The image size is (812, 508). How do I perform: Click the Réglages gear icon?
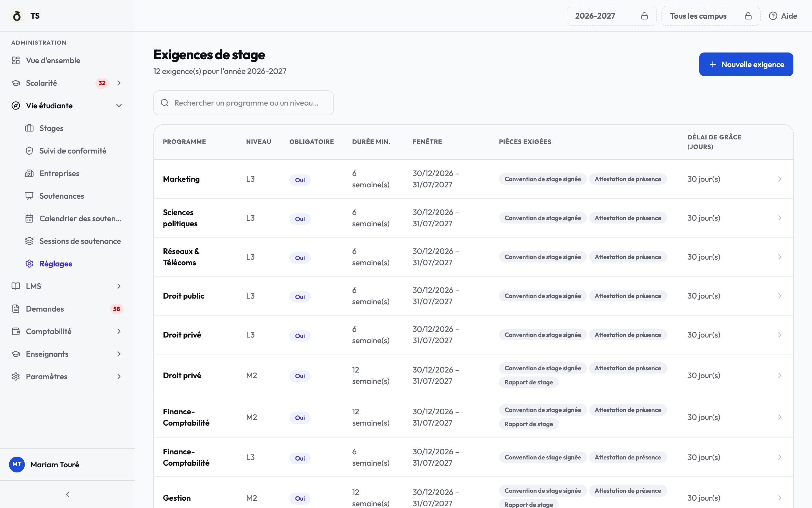[29, 264]
